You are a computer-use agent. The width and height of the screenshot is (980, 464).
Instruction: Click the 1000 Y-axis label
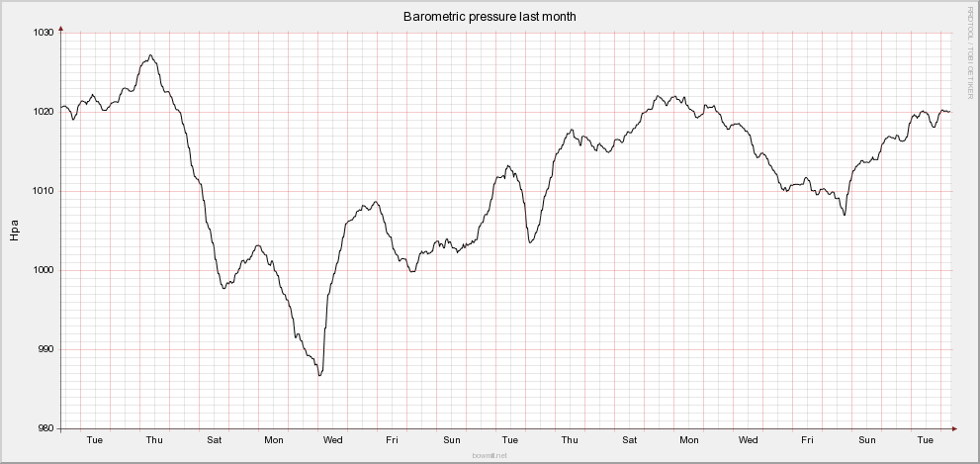point(43,270)
